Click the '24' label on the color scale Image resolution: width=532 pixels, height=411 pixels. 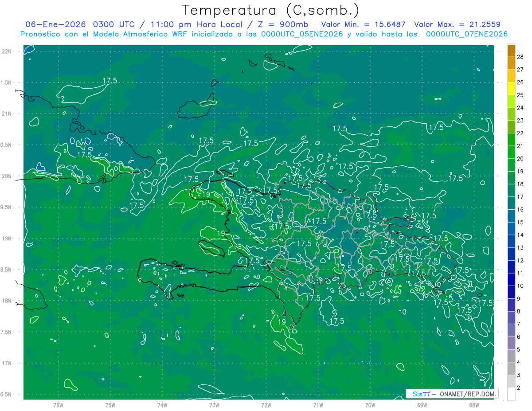(520, 108)
